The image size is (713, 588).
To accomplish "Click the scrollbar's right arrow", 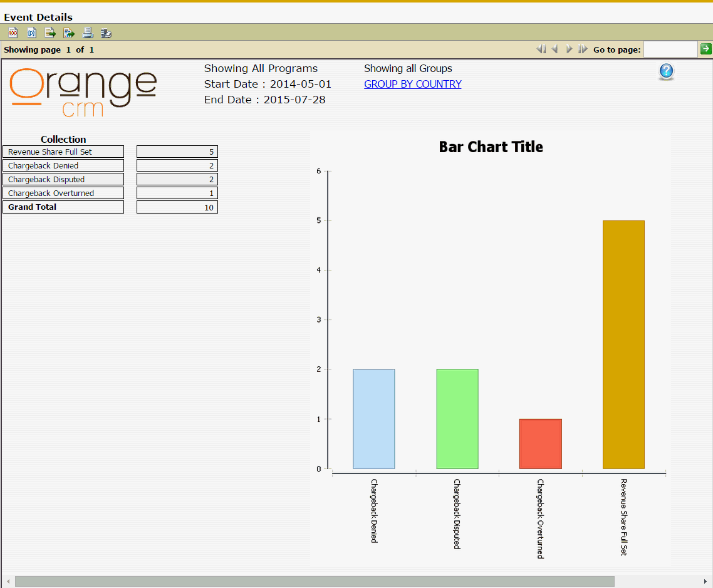I will pos(706,581).
